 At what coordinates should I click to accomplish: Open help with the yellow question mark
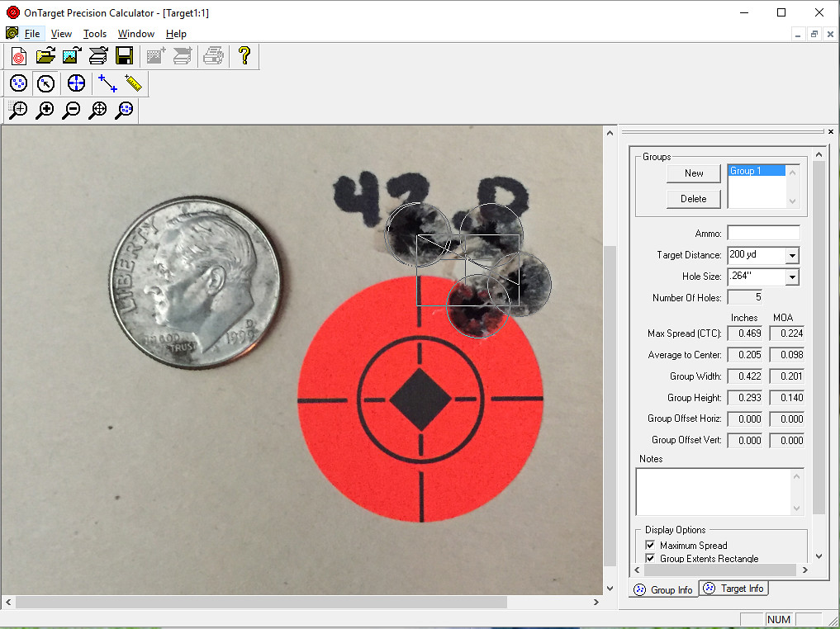[244, 56]
